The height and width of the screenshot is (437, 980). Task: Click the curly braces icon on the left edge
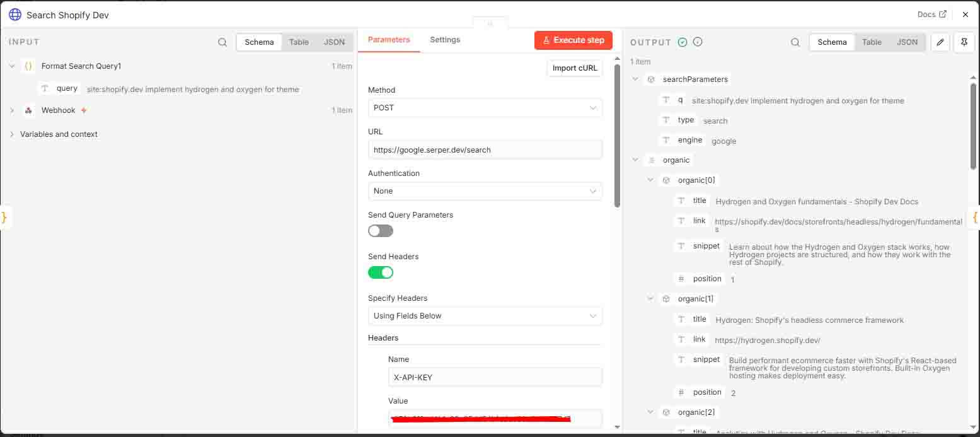(x=5, y=217)
